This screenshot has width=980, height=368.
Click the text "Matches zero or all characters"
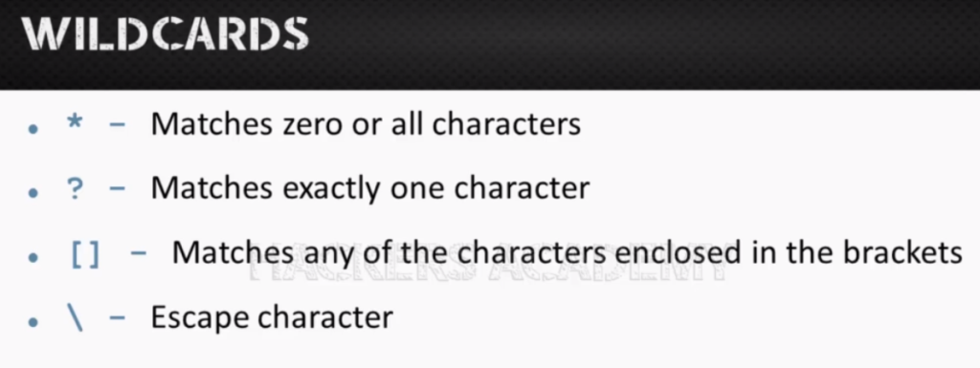pos(366,124)
